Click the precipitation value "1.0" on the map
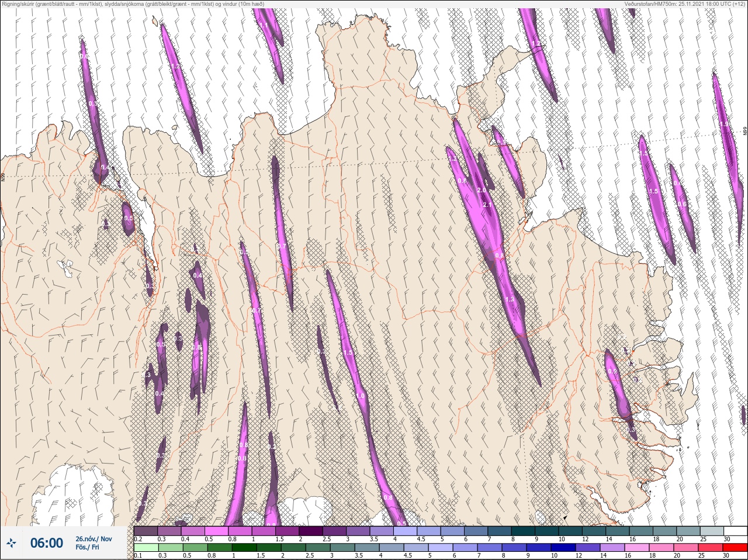This screenshot has height=560, width=748. [x=361, y=396]
